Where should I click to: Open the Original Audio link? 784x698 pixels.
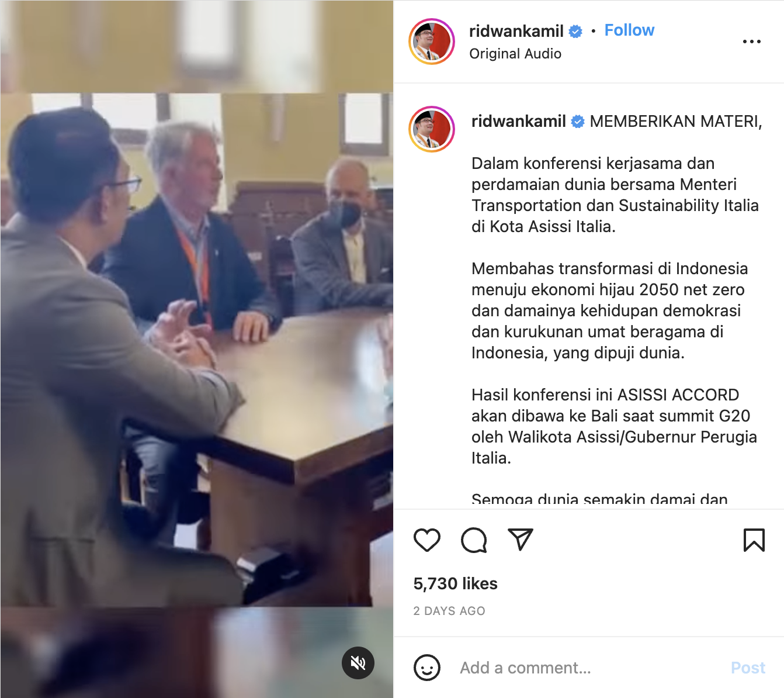click(x=515, y=54)
